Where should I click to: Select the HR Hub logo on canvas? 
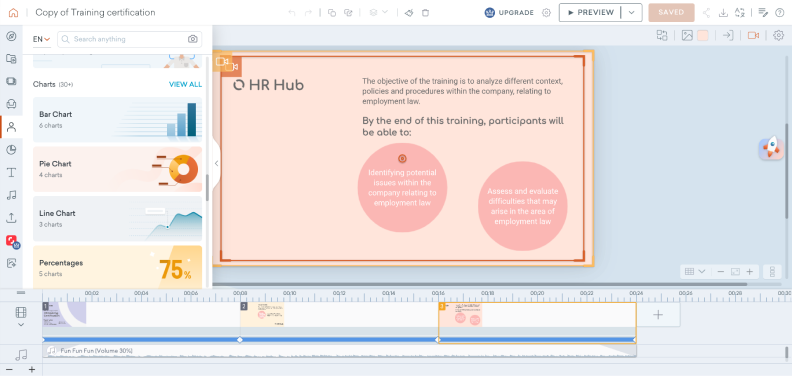(268, 85)
